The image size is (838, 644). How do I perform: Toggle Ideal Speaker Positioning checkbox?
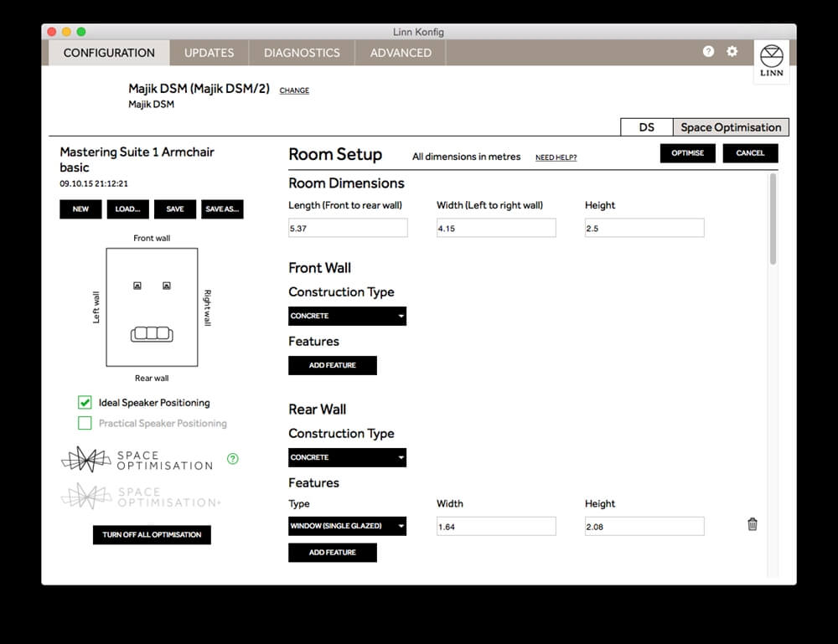coord(85,402)
